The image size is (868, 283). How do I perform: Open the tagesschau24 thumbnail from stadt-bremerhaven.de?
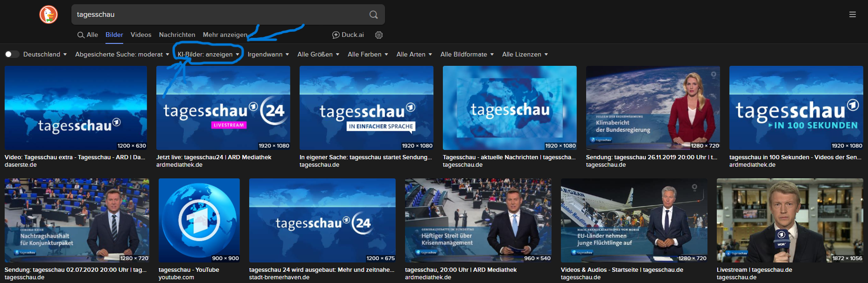pyautogui.click(x=322, y=220)
